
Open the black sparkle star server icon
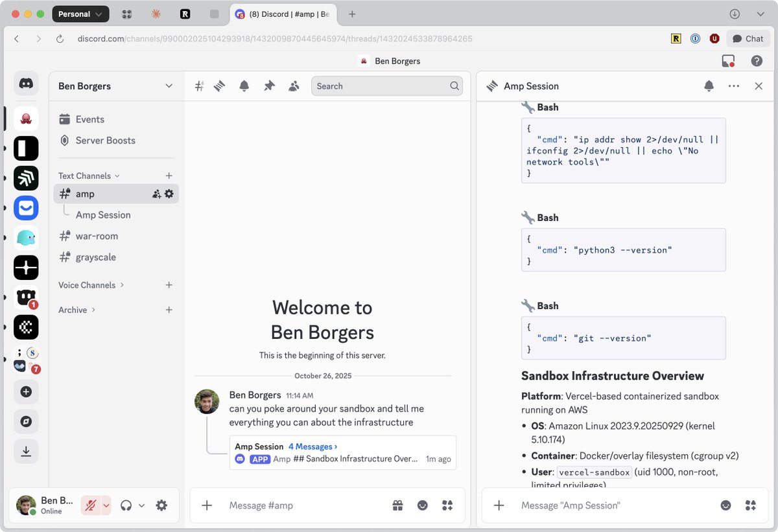coord(26,268)
